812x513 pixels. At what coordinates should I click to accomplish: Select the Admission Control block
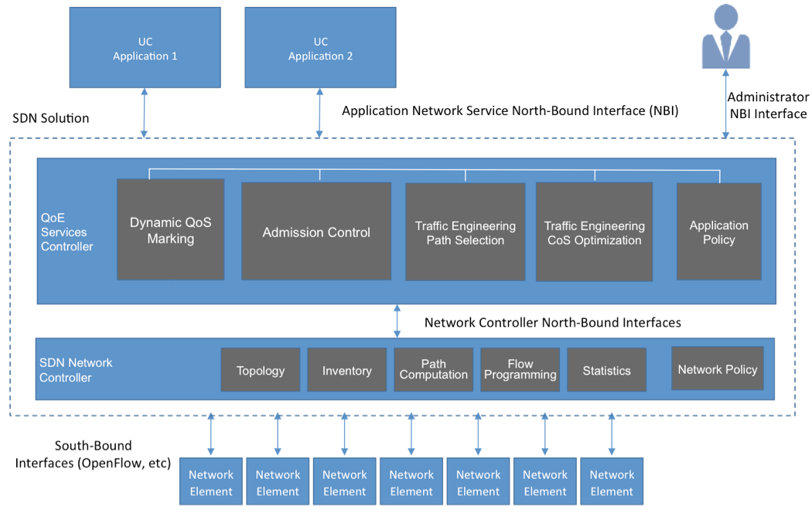click(x=316, y=232)
